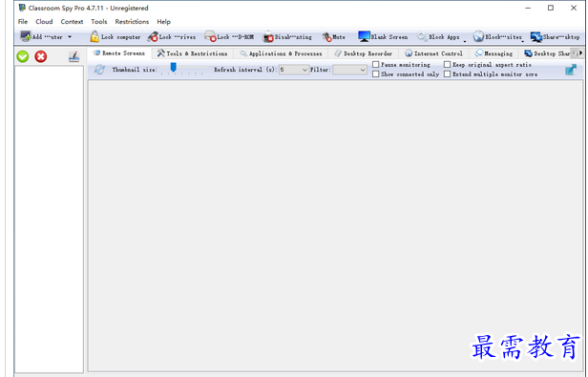
Task: Toggle Keep original aspect ratio checkbox
Action: coord(447,65)
